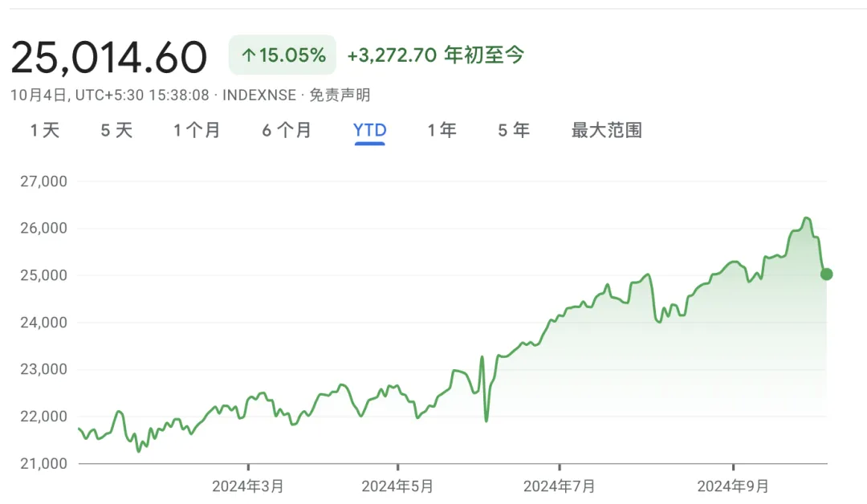This screenshot has width=867, height=504.
Task: Switch chart to 1天 view
Action: pyautogui.click(x=44, y=130)
